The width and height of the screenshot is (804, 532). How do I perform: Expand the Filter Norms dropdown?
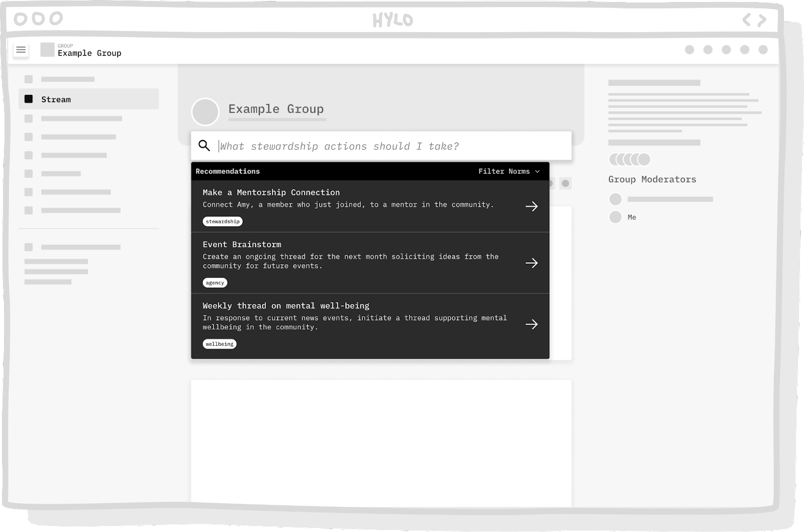[x=509, y=171]
